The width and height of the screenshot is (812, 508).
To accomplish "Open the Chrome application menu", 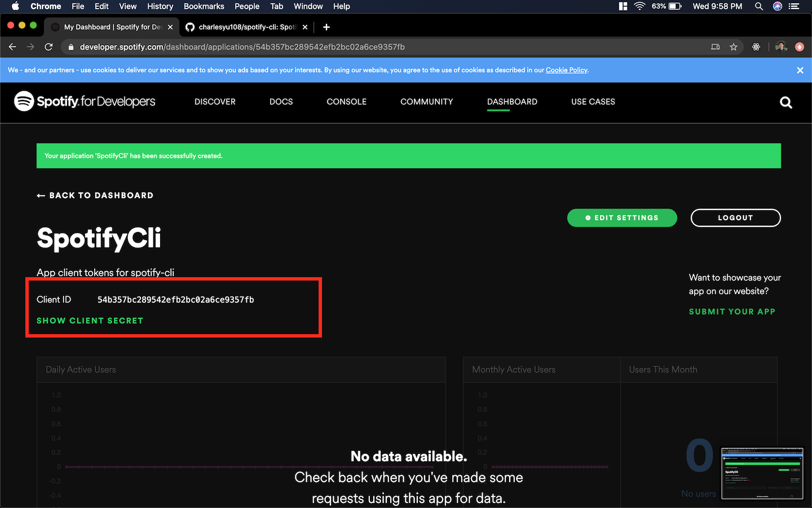I will point(46,6).
